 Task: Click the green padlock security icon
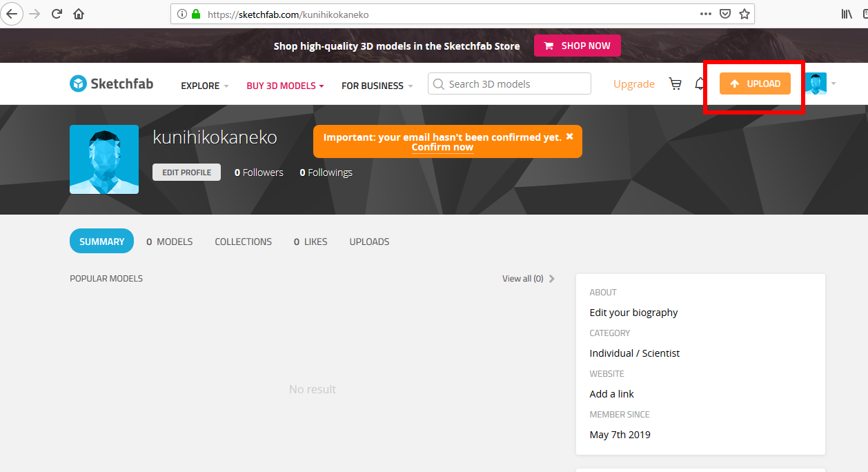click(x=196, y=14)
